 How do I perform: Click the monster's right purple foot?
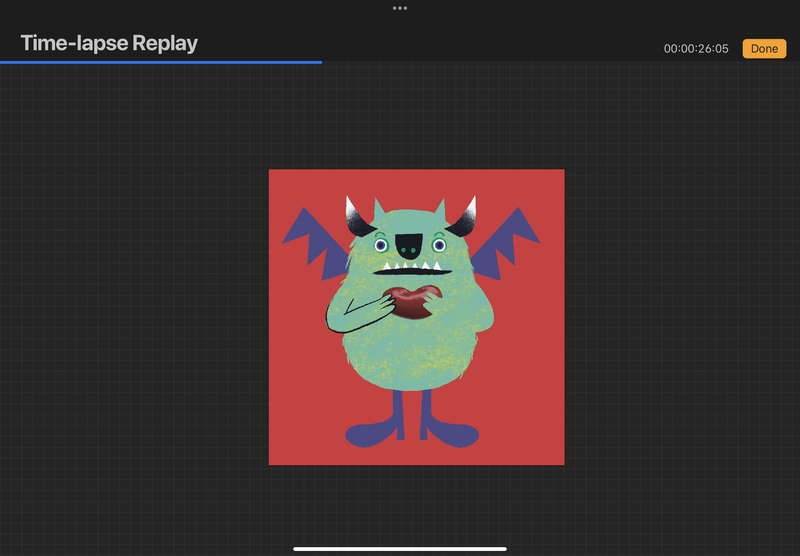pos(451,434)
